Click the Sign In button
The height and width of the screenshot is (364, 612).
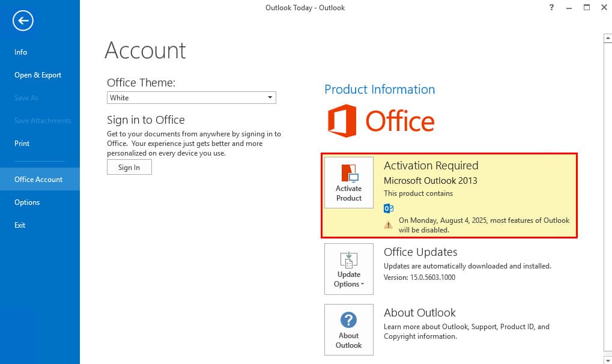(x=129, y=167)
